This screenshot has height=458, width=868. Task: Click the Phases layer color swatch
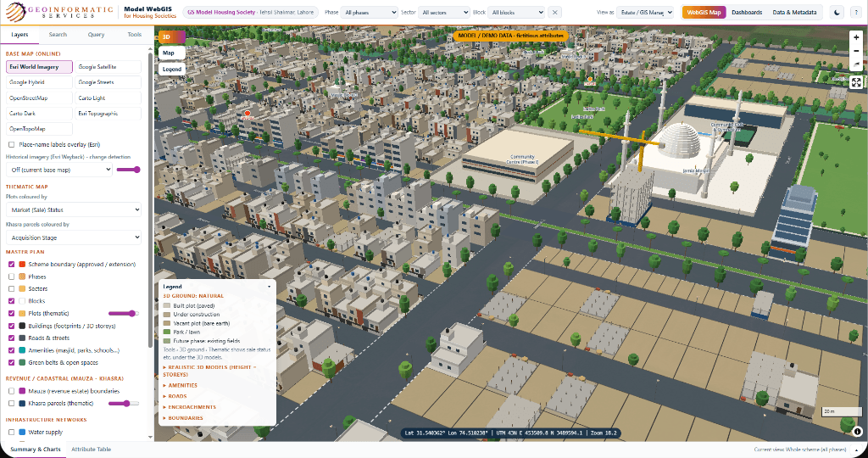tap(22, 276)
